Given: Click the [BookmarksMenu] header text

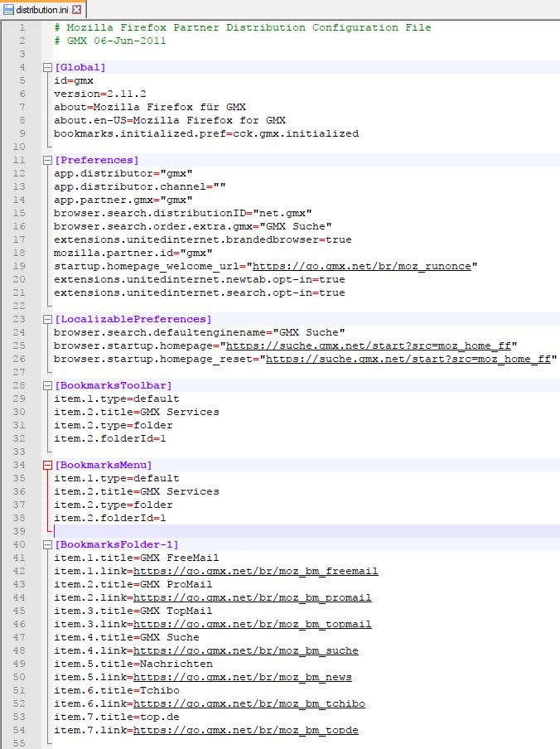Looking at the screenshot, I should pos(103,465).
